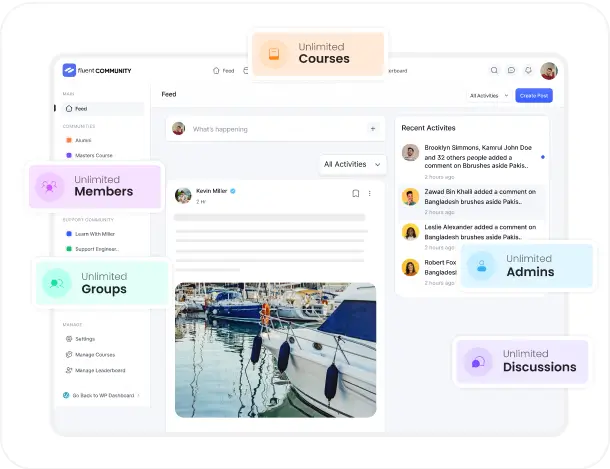Open the user profile avatar in header
Screen dimensions: 610x469
click(x=549, y=71)
